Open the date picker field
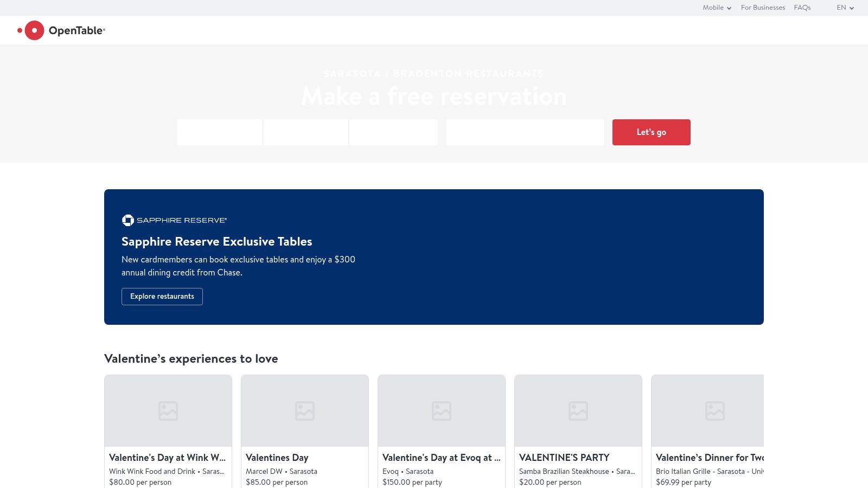The height and width of the screenshot is (488, 868). [220, 132]
